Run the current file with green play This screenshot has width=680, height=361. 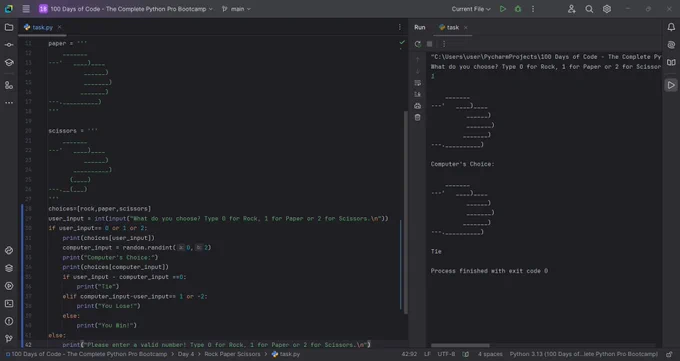click(x=503, y=9)
